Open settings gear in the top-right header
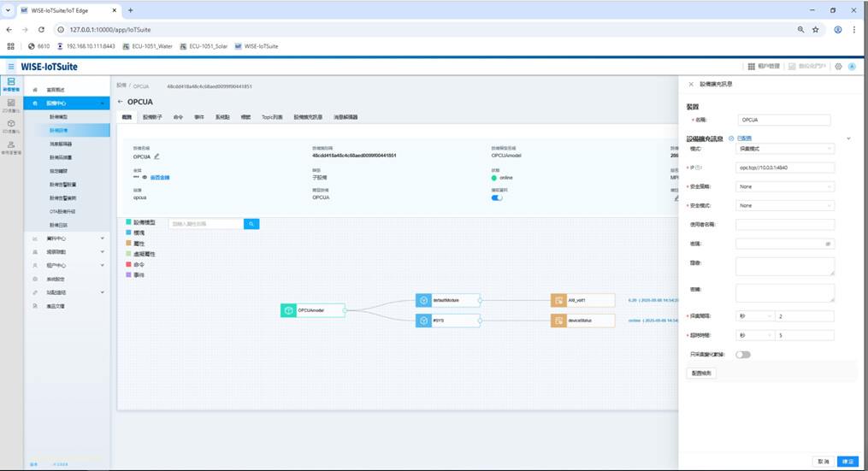 coord(838,67)
